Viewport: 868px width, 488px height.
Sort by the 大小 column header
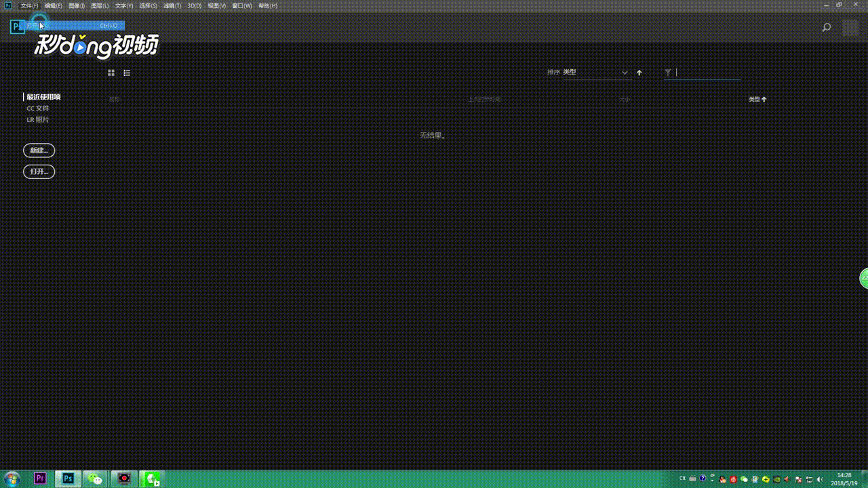point(625,99)
